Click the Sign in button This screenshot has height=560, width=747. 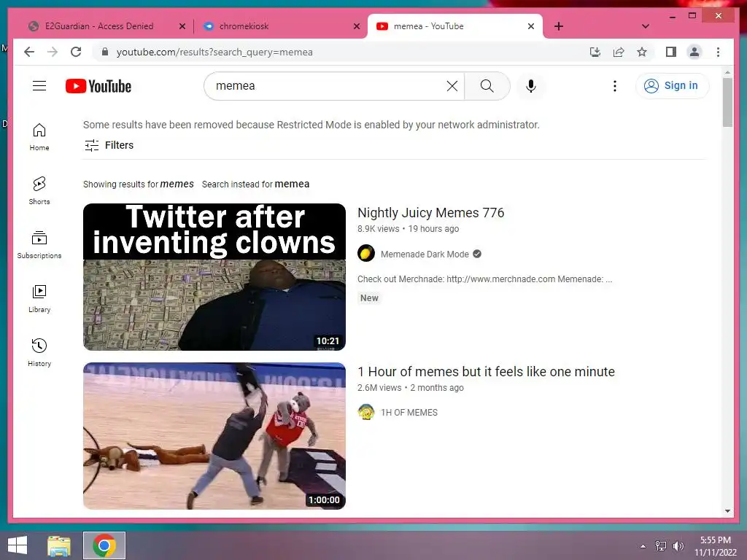pyautogui.click(x=672, y=86)
